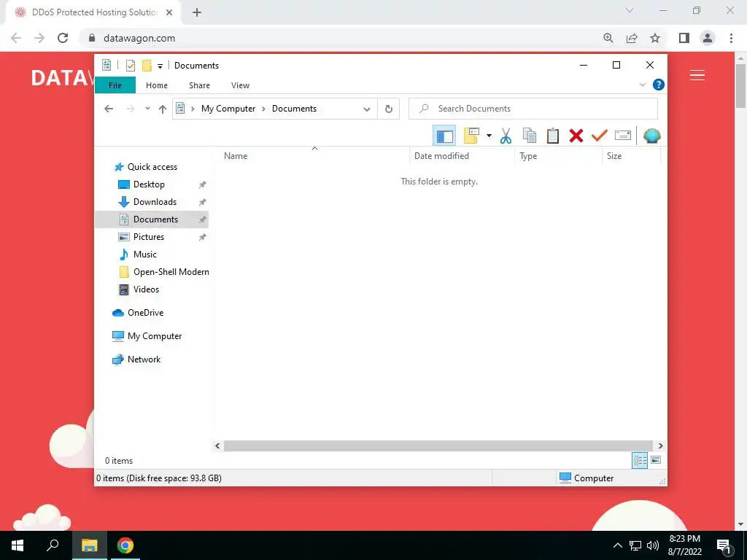Select Quick access in navigation pane
This screenshot has height=560, width=747.
(x=152, y=167)
